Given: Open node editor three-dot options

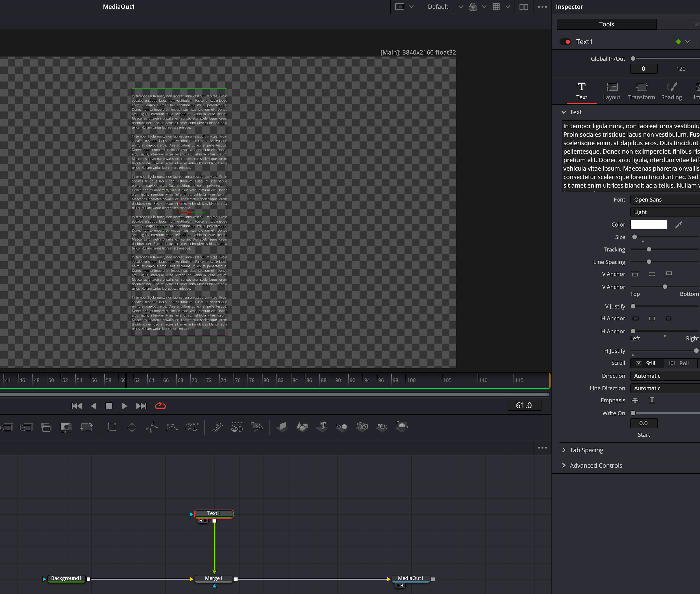Looking at the screenshot, I should [542, 448].
